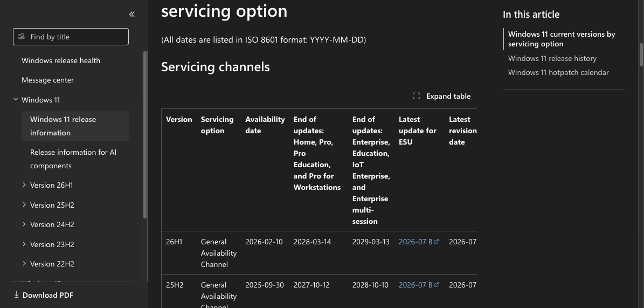This screenshot has height=308, width=644.
Task: Click the In this article heading
Action: pyautogui.click(x=531, y=15)
